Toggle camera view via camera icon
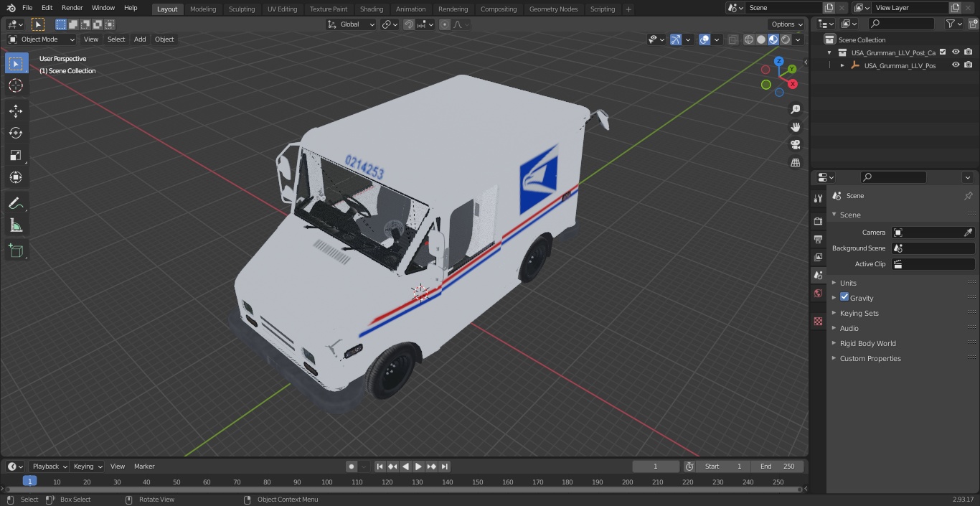Viewport: 980px width, 506px height. 796,145
